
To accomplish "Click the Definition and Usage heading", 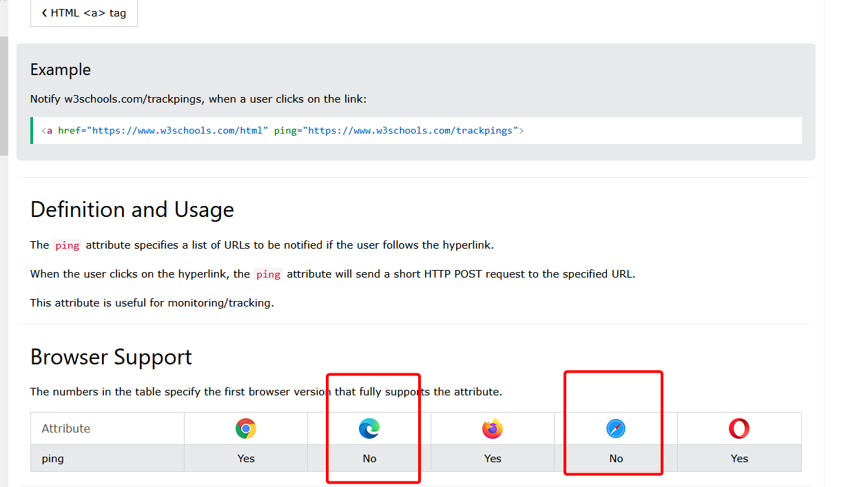I will click(132, 209).
